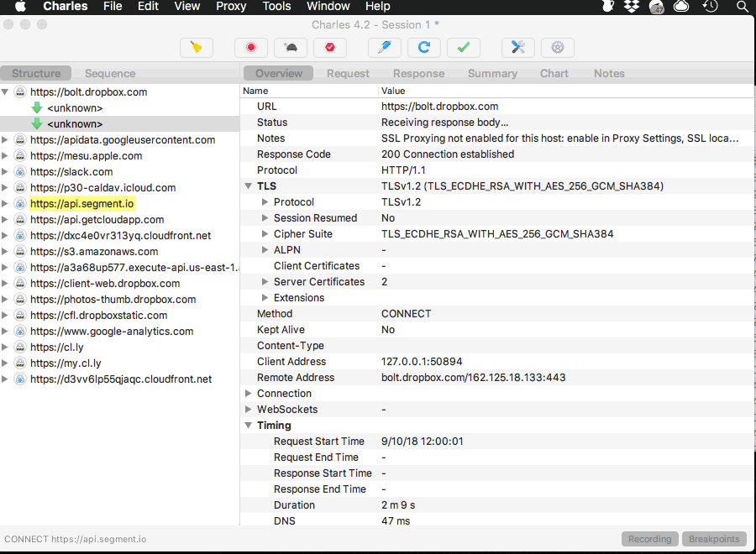Toggle the Recording status button
This screenshot has height=554, width=756.
650,539
